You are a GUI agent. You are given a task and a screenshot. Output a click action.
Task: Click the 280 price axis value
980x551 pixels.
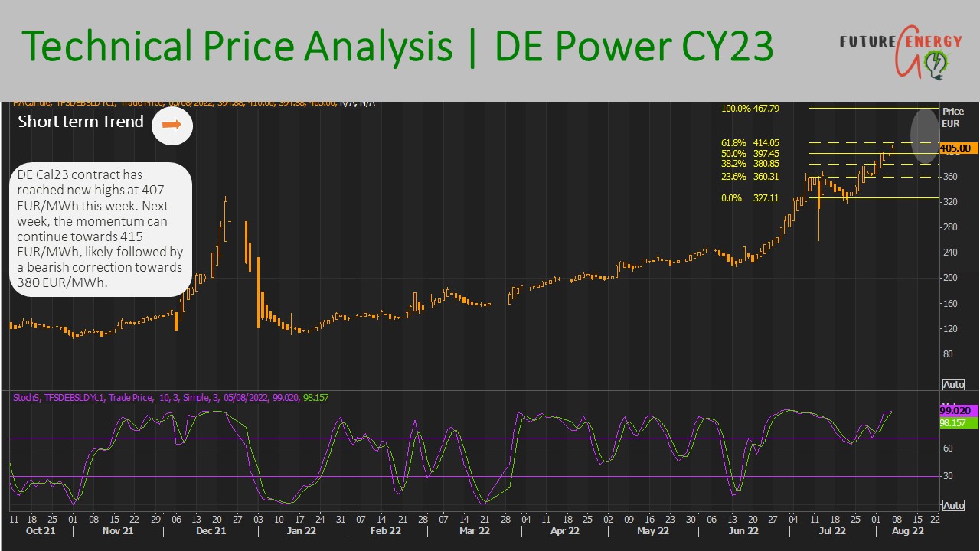point(951,227)
